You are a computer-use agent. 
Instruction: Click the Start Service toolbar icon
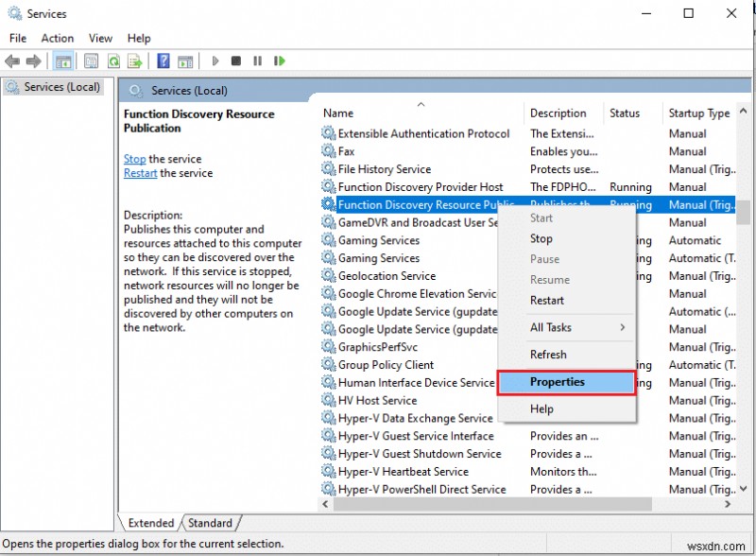pyautogui.click(x=215, y=61)
